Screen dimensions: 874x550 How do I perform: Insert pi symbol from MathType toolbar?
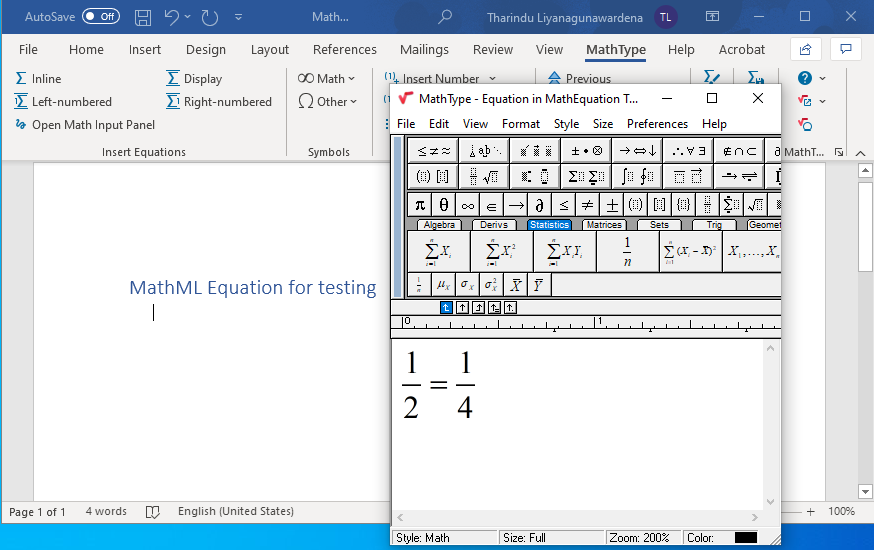[x=420, y=205]
